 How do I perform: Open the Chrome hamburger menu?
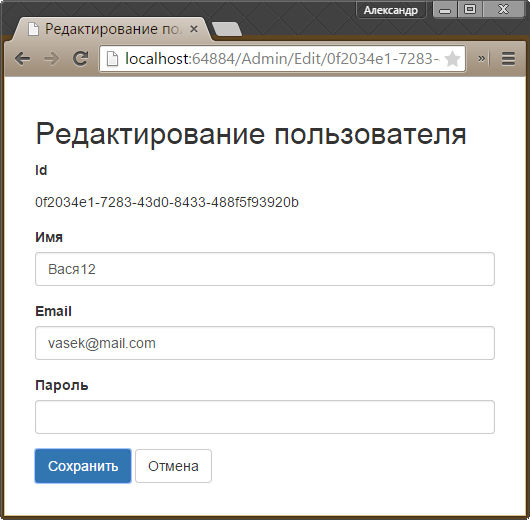point(508,59)
